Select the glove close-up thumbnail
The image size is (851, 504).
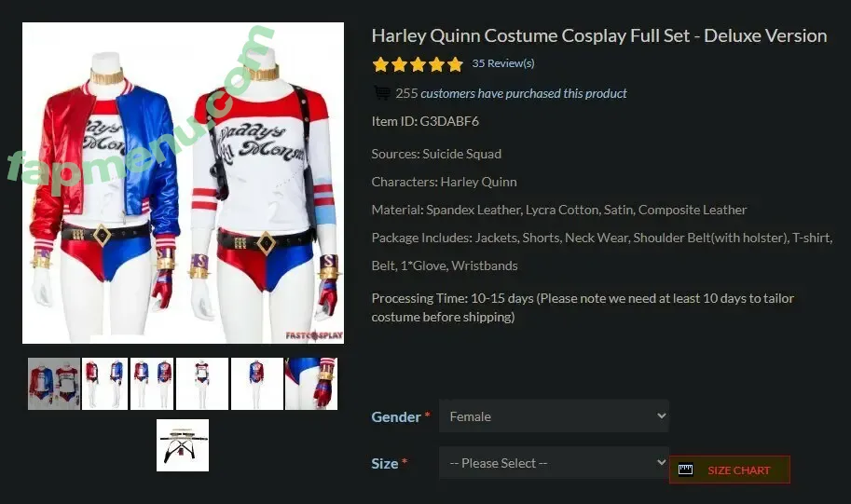(311, 384)
